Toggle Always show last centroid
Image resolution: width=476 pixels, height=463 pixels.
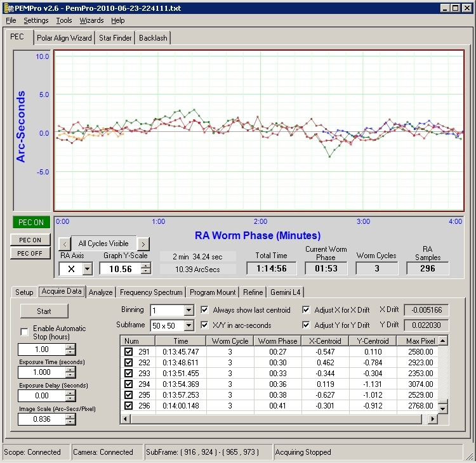(x=204, y=310)
